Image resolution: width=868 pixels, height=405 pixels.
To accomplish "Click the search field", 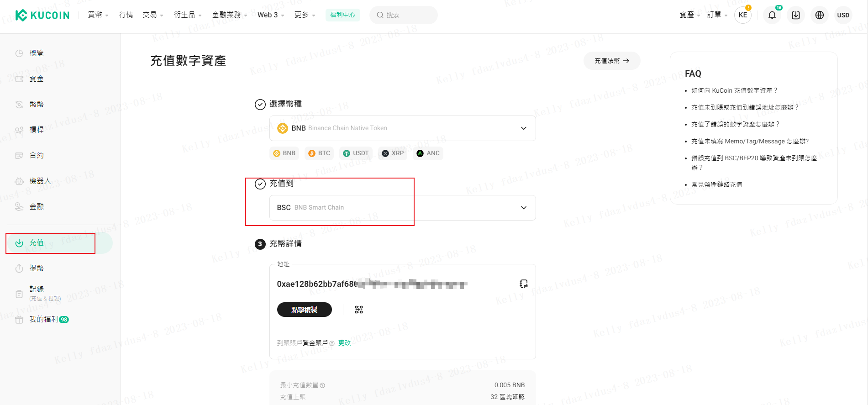I will pos(404,15).
